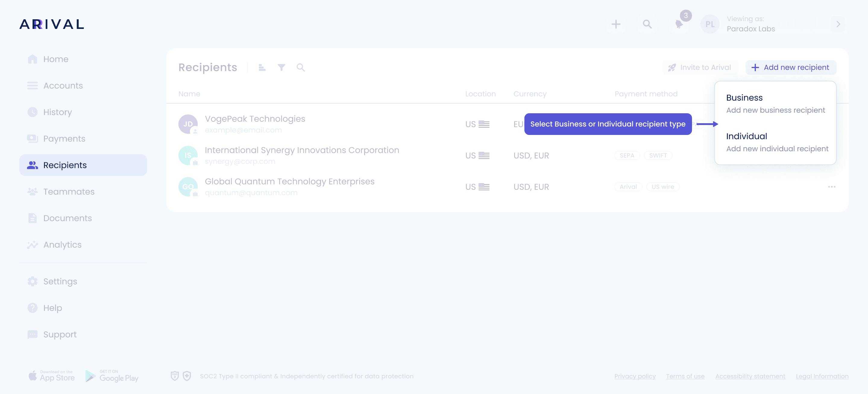Open Settings in sidebar

[x=83, y=282]
